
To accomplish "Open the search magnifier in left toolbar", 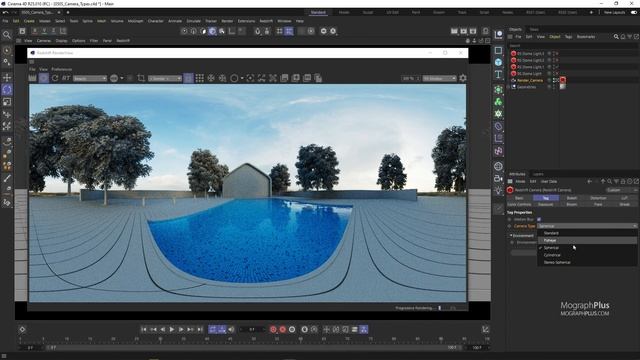I will pos(7,35).
